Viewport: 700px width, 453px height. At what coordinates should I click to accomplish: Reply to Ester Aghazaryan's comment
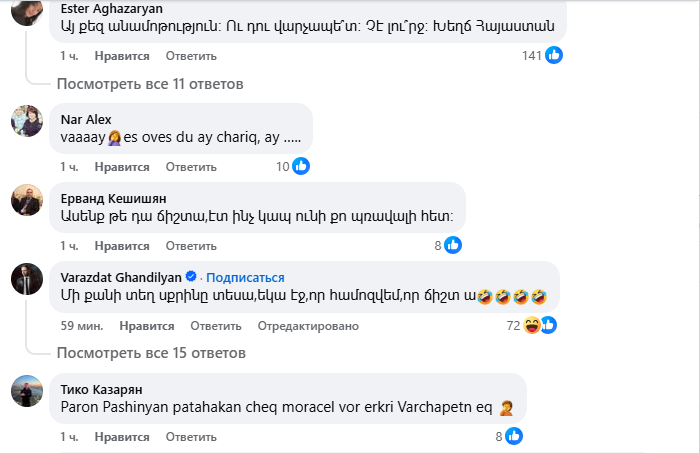tap(183, 56)
